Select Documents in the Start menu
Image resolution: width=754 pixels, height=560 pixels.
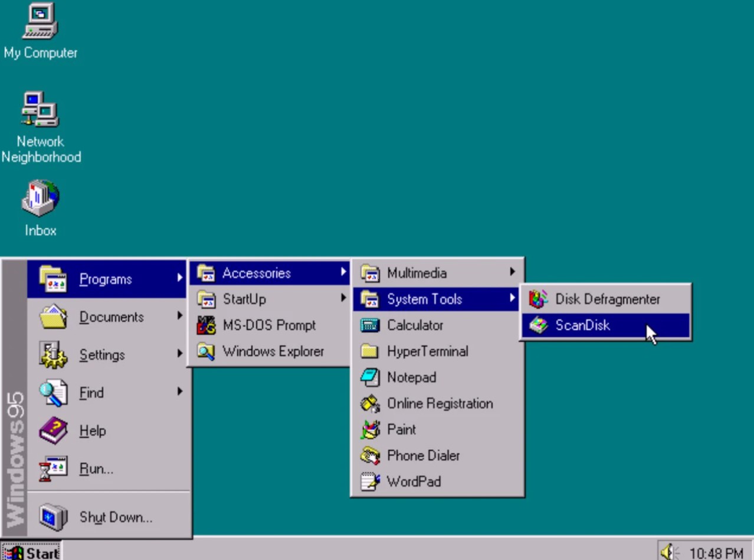(112, 317)
